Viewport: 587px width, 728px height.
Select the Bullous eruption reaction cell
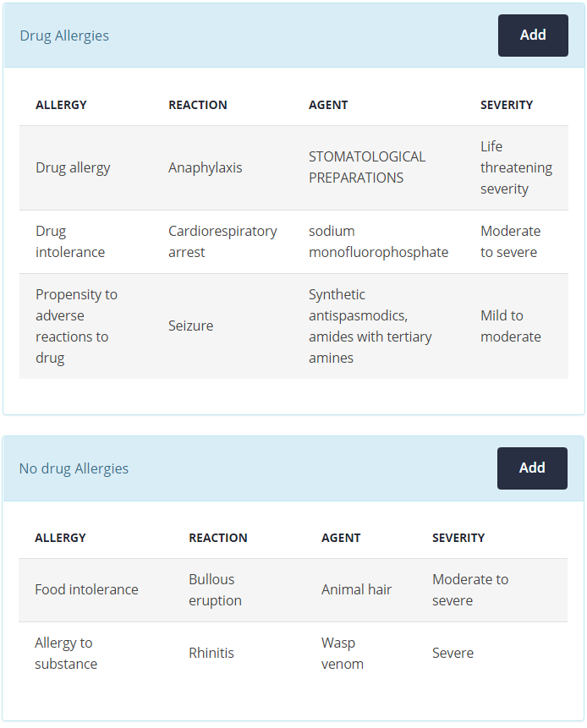(215, 589)
